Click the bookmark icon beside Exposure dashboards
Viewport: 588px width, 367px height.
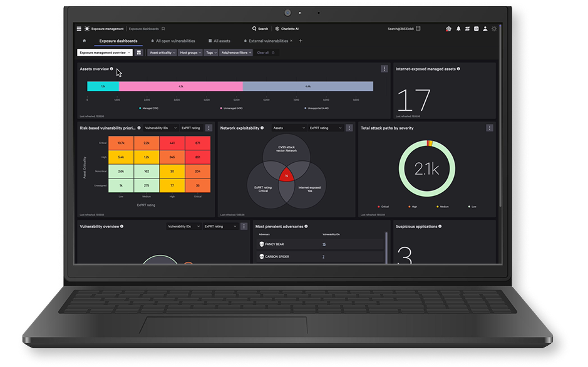pos(163,29)
